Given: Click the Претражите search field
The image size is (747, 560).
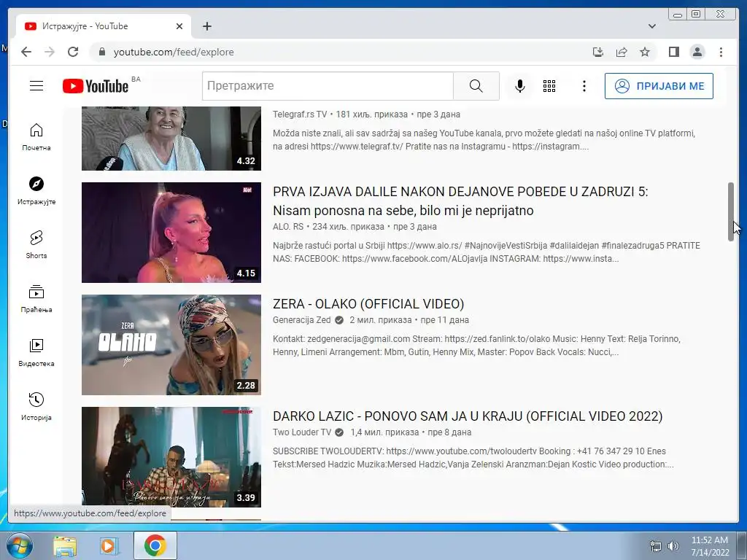Looking at the screenshot, I should pyautogui.click(x=328, y=86).
